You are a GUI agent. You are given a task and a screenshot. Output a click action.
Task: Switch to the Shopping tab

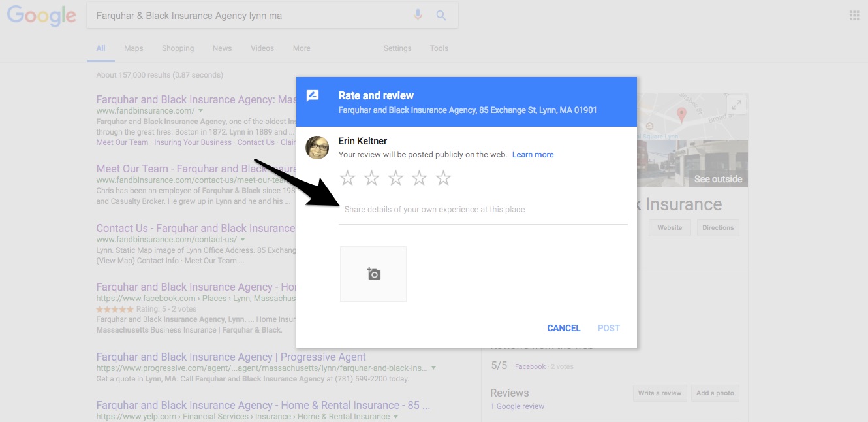pyautogui.click(x=178, y=48)
